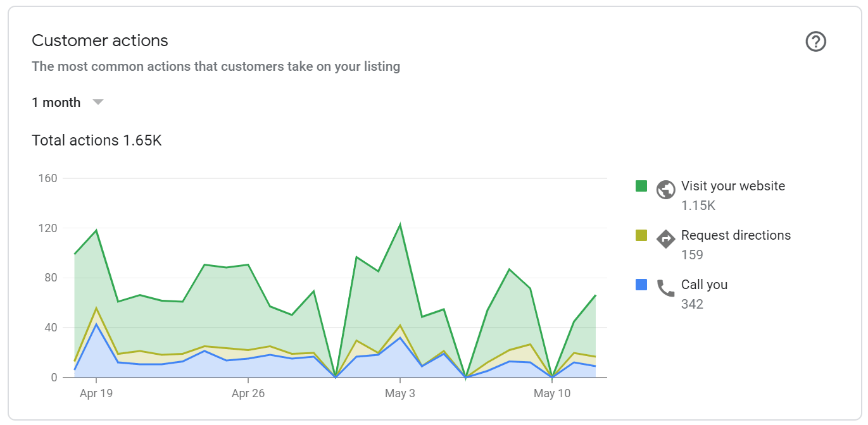This screenshot has width=868, height=425.
Task: Click the 1.15K website visits count
Action: pos(698,206)
